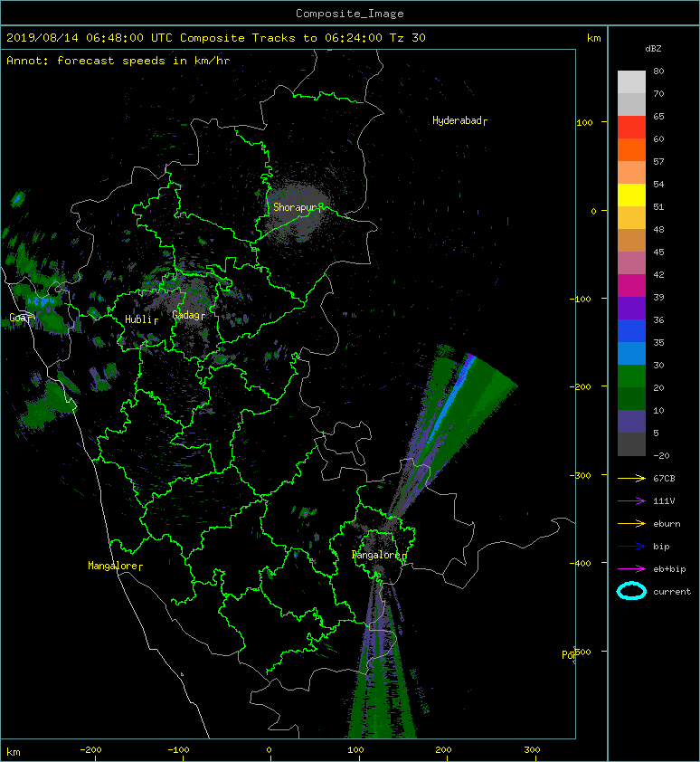This screenshot has width=700, height=762.
Task: Click the 'Composite_Image' title text
Action: [350, 14]
